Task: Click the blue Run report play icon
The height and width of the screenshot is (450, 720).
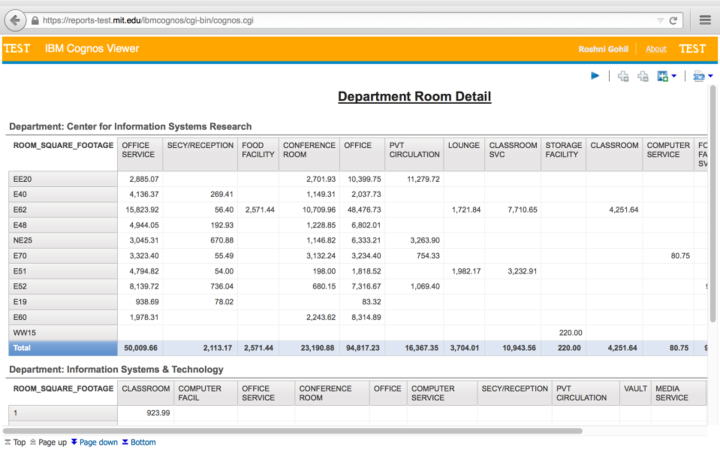Action: pos(595,76)
